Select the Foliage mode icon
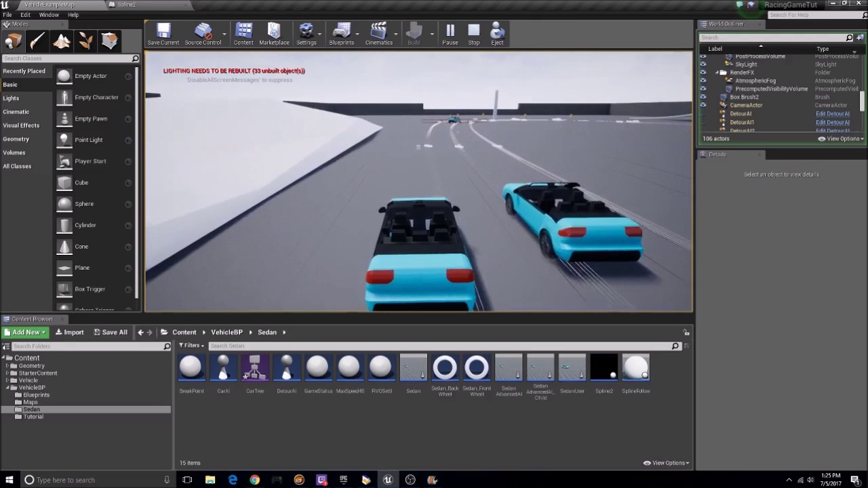Viewport: 868px width, 488px height. click(x=85, y=41)
